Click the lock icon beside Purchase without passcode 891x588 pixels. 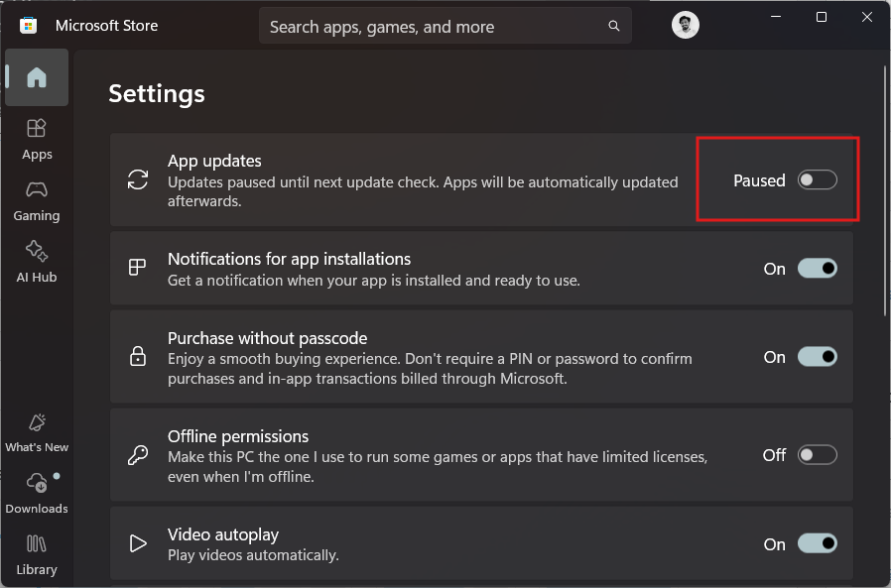pyautogui.click(x=138, y=356)
